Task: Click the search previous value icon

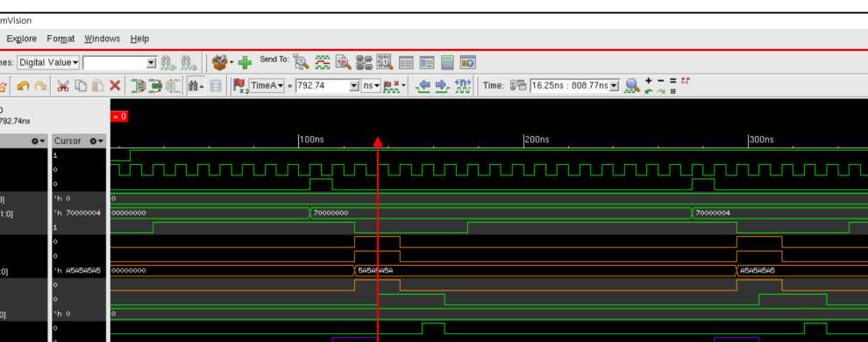Action: (x=168, y=62)
